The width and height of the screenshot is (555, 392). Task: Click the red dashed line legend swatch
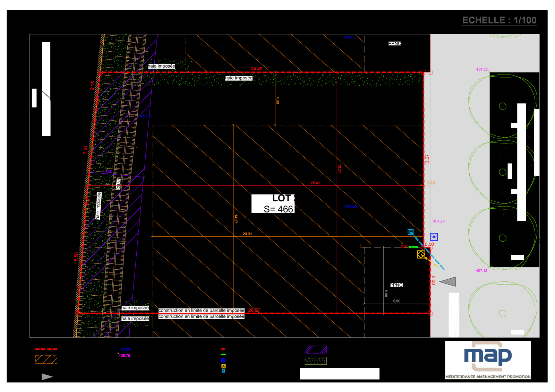[46, 349]
